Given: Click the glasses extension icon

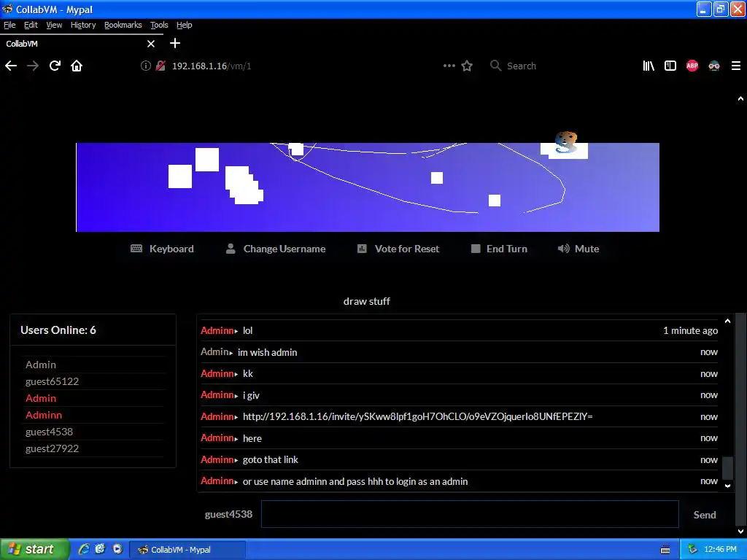Looking at the screenshot, I should tap(714, 66).
